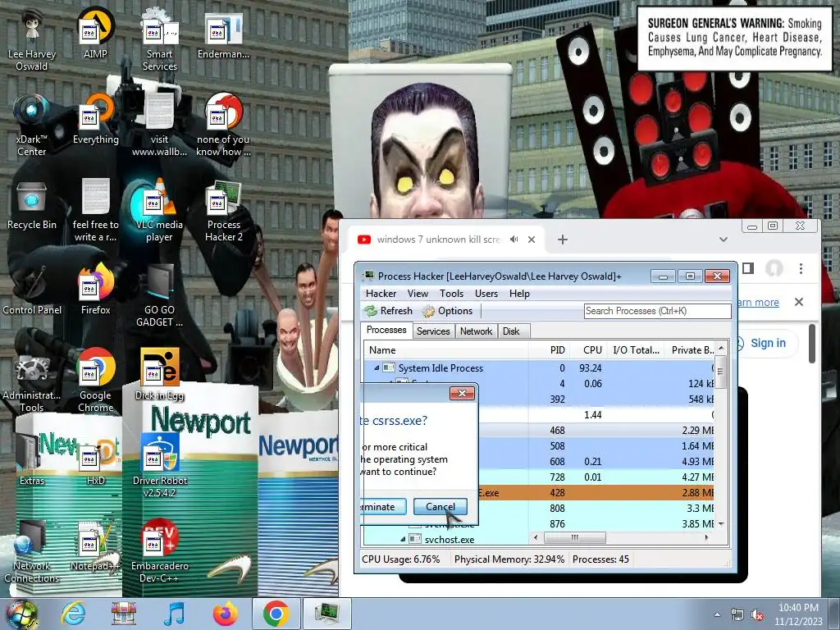The width and height of the screenshot is (840, 630).
Task: Open the music note taskbar icon
Action: [174, 614]
